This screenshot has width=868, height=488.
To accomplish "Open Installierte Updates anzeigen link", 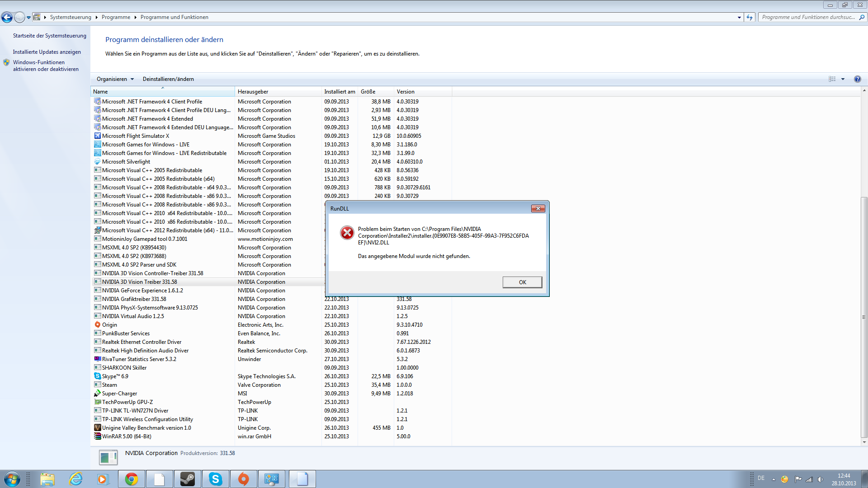I will pos(47,52).
